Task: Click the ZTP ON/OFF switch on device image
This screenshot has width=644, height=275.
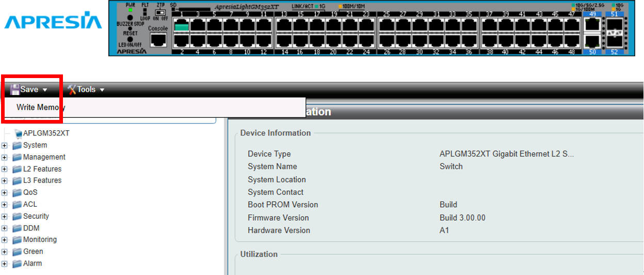Action: tap(160, 11)
